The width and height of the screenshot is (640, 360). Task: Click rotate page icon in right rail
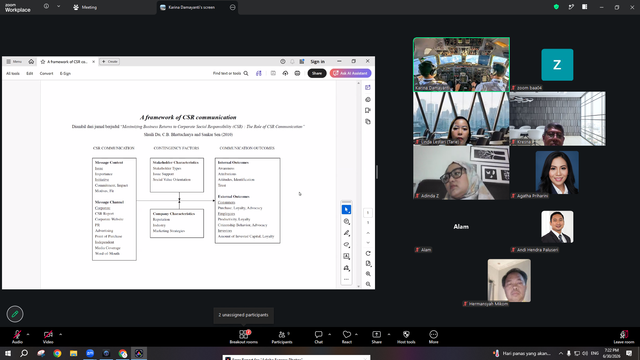[368, 253]
